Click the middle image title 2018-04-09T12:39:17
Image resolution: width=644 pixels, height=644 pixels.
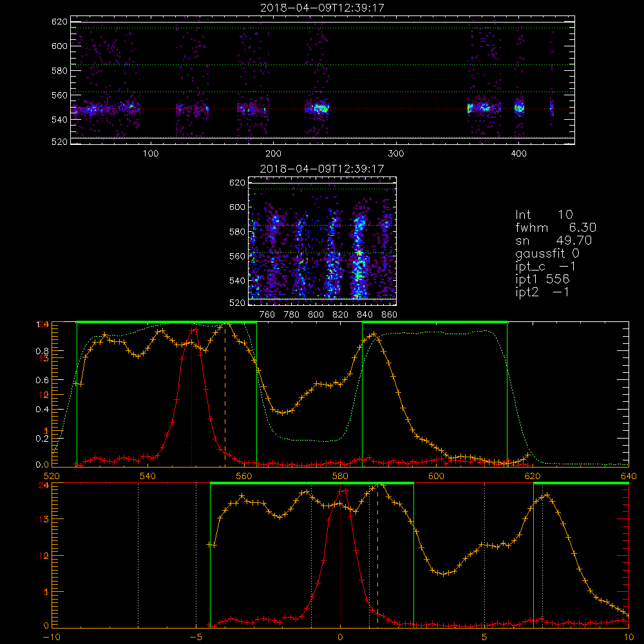[323, 169]
